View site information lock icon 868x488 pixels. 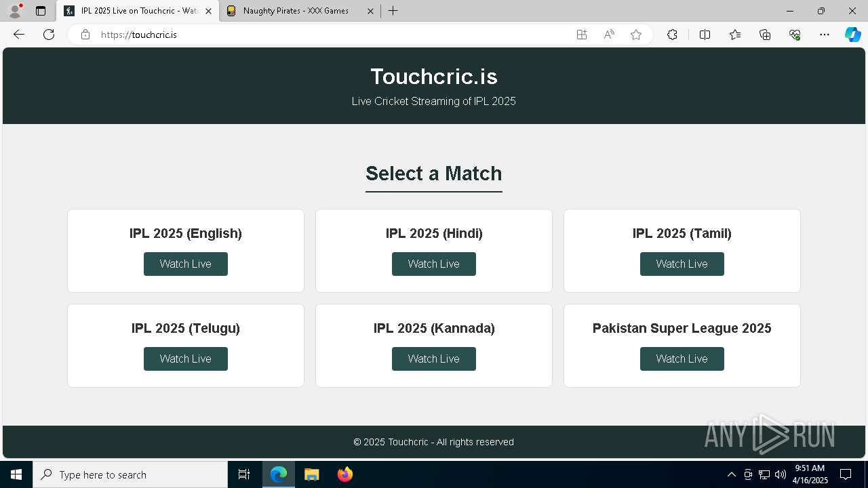click(85, 35)
